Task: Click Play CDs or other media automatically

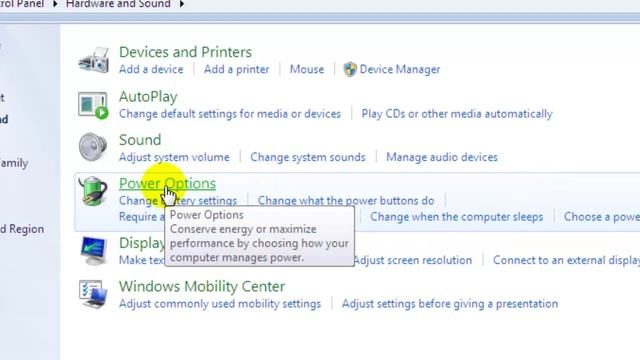Action: pyautogui.click(x=457, y=114)
